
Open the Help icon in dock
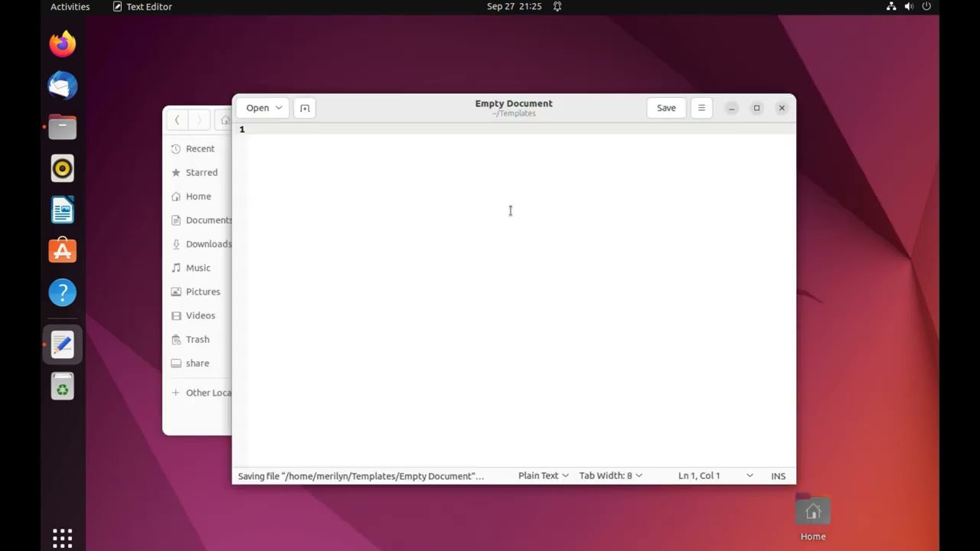point(63,292)
